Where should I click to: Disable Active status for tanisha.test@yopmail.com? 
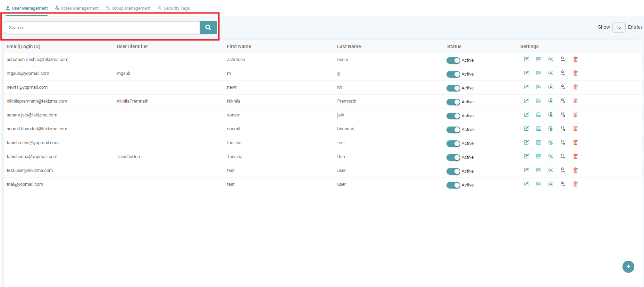(x=453, y=143)
